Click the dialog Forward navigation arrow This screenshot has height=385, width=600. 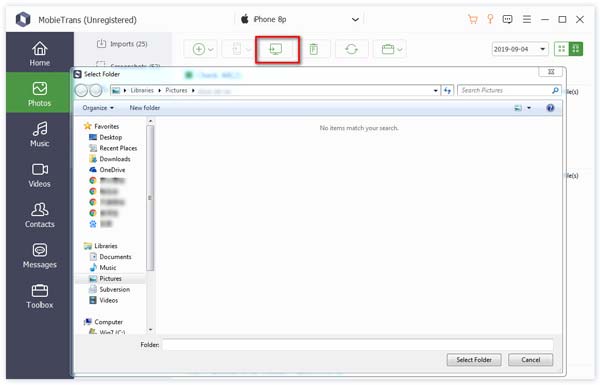pos(95,90)
